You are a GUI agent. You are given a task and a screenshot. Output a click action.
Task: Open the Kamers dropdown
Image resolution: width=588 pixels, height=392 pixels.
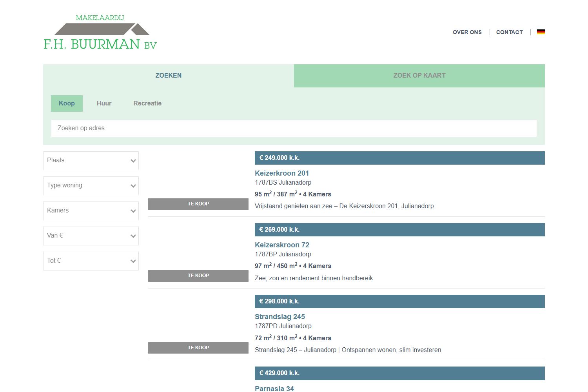pos(91,211)
